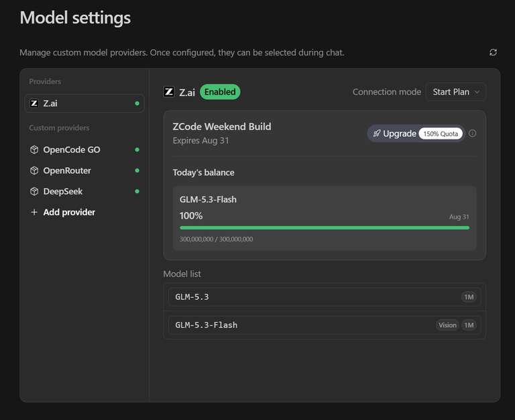The height and width of the screenshot is (420, 515).
Task: Click the Aug 31 date in balance card
Action: tap(459, 217)
